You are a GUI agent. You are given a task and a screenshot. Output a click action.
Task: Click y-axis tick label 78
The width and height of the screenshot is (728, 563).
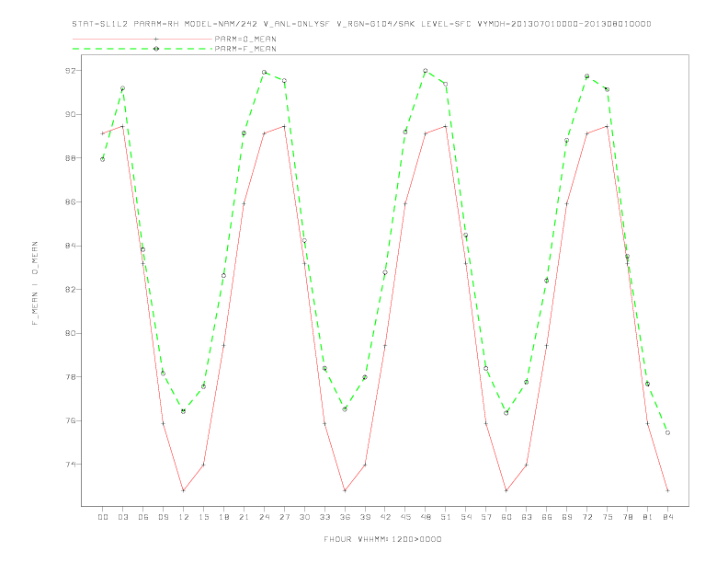pos(70,377)
